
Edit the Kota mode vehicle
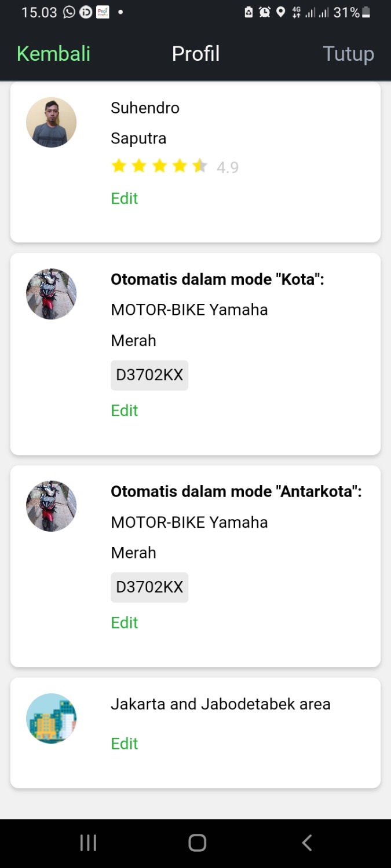[x=125, y=410]
